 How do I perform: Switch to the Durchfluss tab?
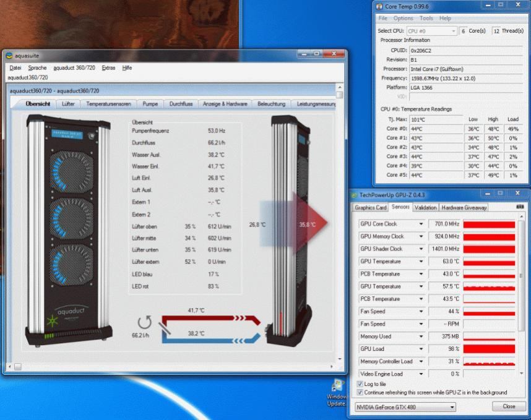(x=181, y=104)
